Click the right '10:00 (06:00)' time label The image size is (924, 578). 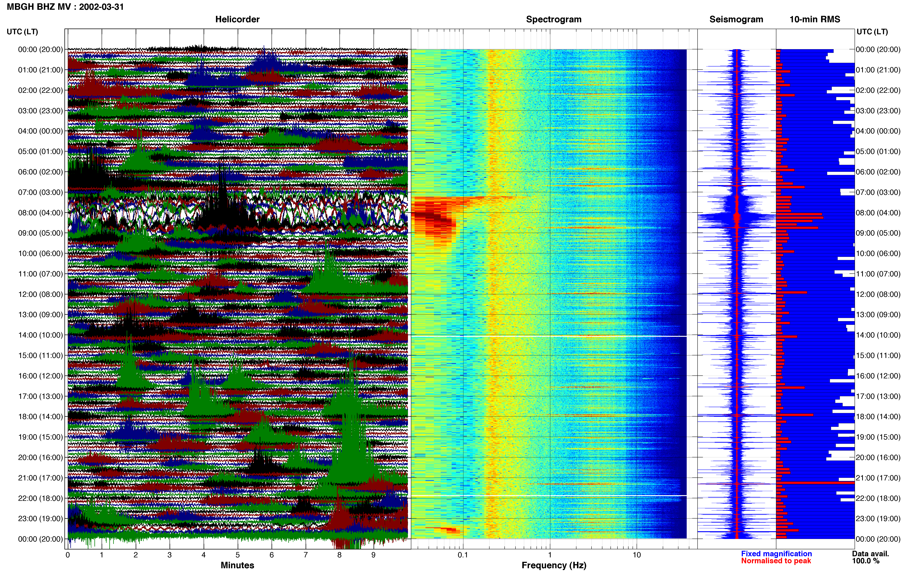[x=878, y=253]
